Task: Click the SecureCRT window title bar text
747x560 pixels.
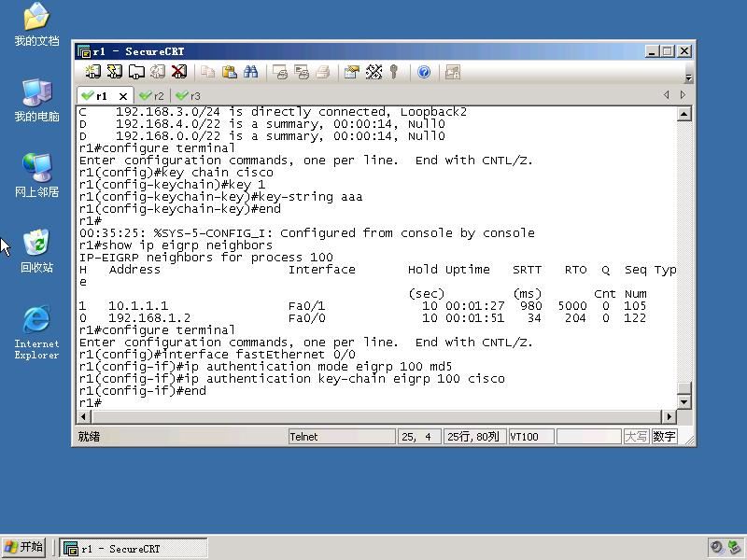Action: point(138,51)
